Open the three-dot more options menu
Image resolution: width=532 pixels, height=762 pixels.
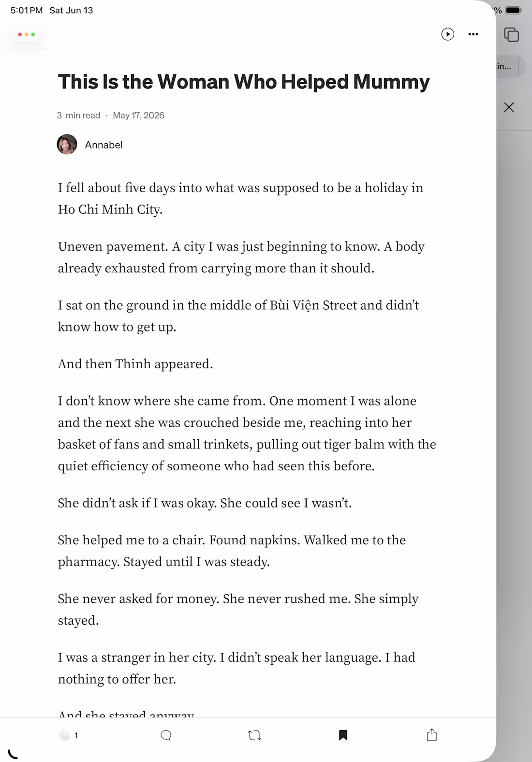473,34
